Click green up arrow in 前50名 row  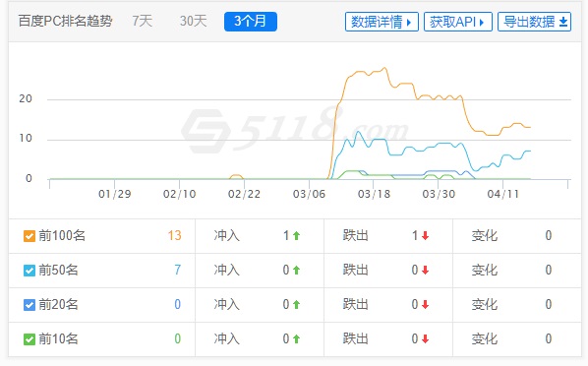pos(296,270)
